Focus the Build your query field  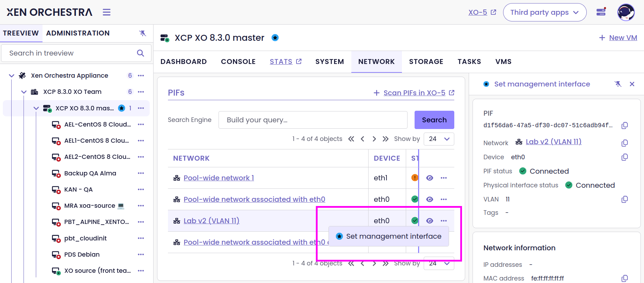click(x=313, y=120)
